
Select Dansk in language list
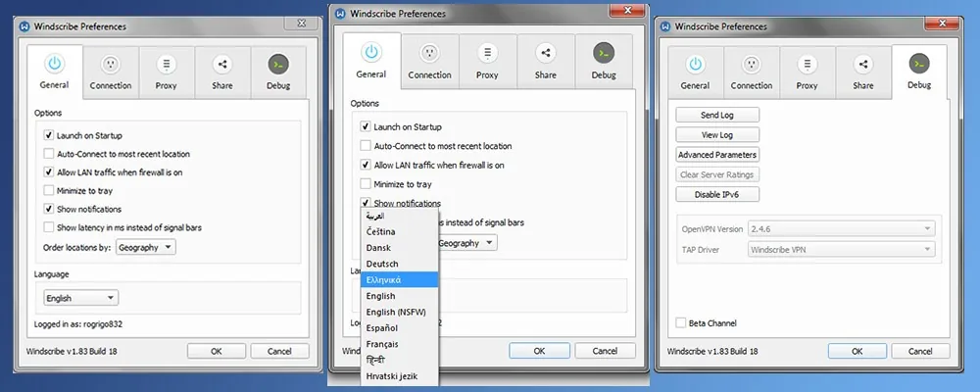point(400,248)
